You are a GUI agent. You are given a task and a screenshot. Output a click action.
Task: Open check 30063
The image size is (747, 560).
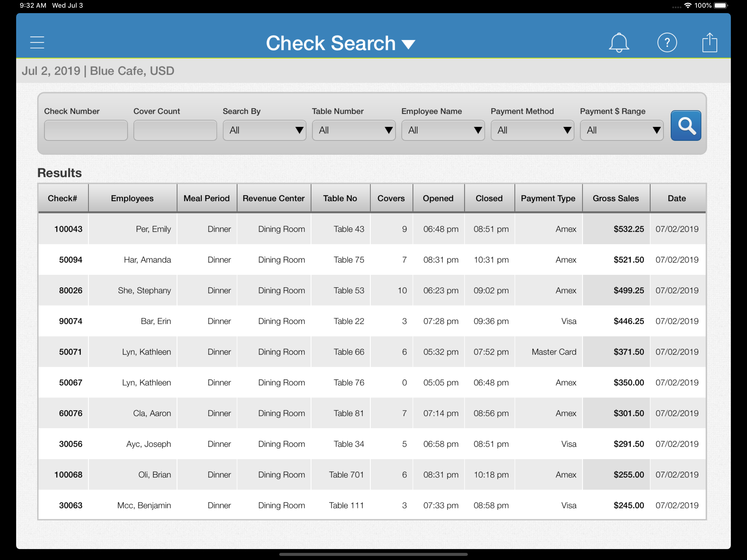click(x=71, y=506)
